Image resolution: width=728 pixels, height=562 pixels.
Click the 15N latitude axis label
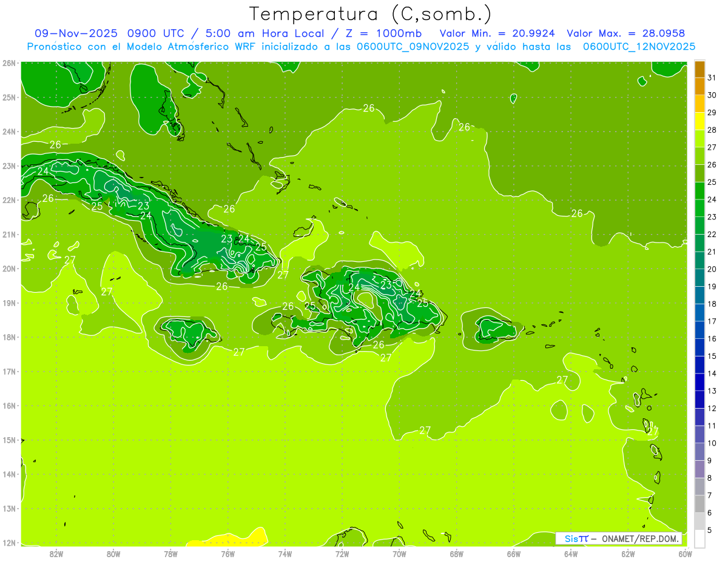point(10,440)
